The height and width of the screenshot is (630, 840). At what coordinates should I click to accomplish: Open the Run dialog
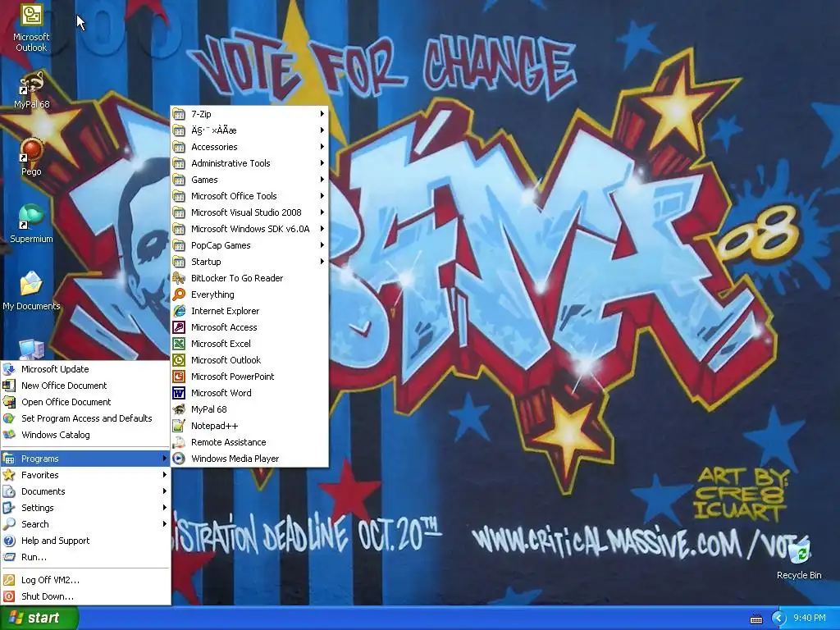(85, 557)
